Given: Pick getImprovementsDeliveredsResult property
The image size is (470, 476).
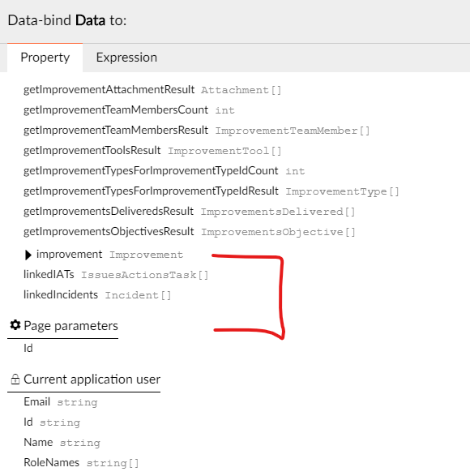Looking at the screenshot, I should [190, 212].
